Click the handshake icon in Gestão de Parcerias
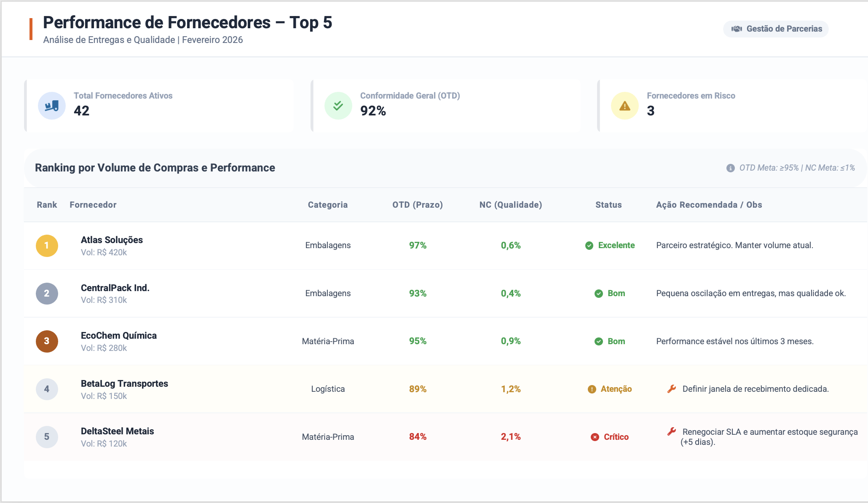This screenshot has height=503, width=868. (737, 29)
